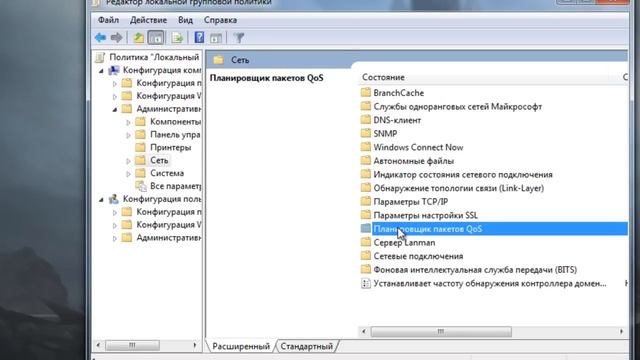
Task: Expand the Компоненты tree node
Action: [128, 122]
